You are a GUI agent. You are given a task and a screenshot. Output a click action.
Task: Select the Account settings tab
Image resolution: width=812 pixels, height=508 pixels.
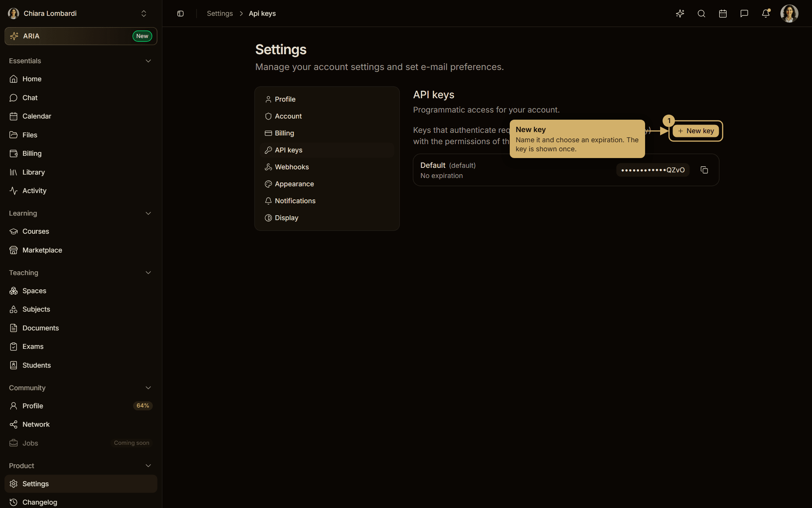(x=327, y=116)
